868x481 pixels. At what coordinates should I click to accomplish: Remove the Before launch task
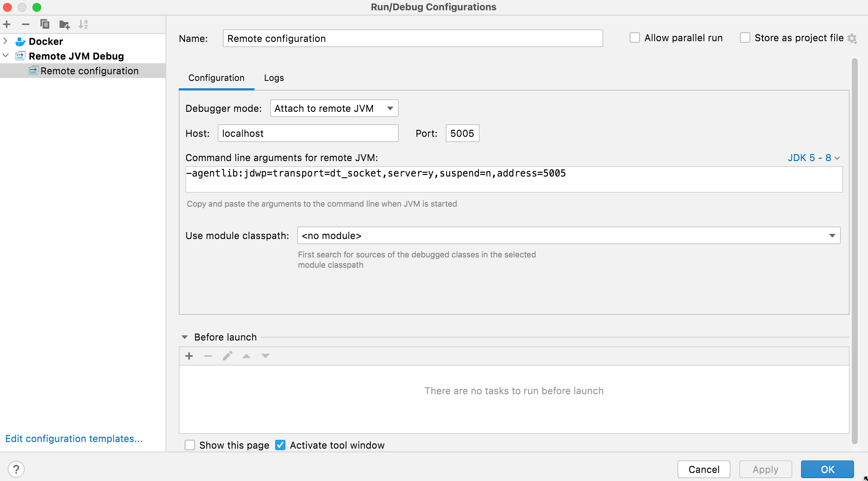[208, 356]
